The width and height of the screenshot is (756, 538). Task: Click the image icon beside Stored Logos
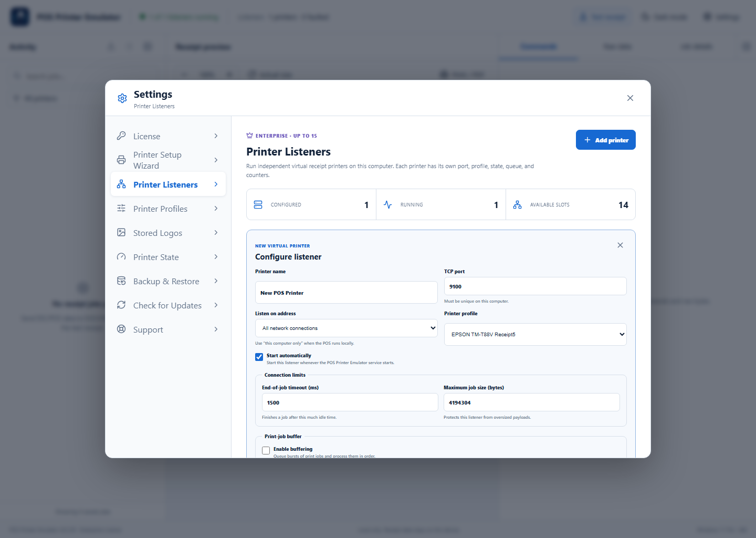point(121,233)
